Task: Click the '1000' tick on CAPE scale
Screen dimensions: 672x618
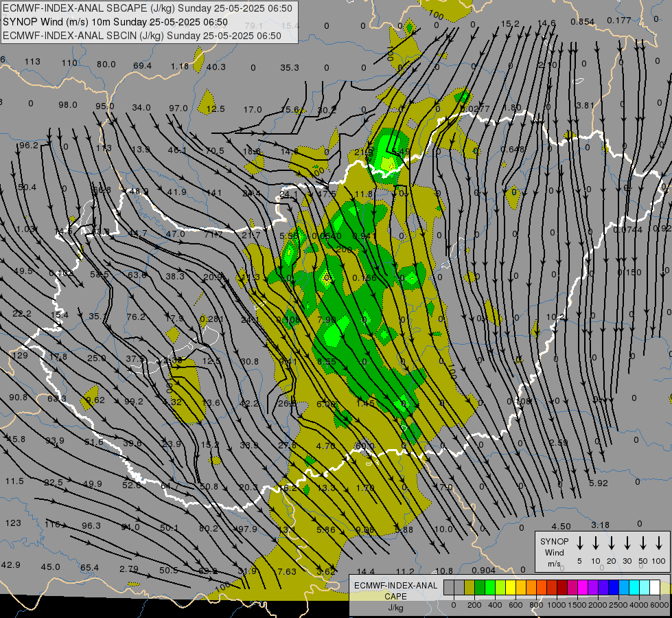Action: (556, 605)
